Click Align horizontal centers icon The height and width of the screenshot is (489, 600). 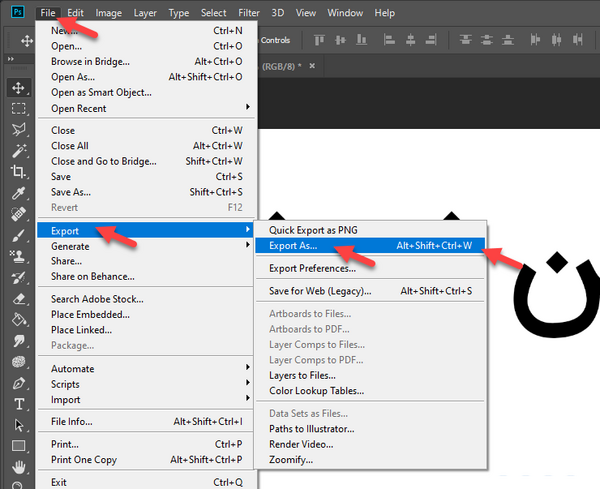point(410,39)
